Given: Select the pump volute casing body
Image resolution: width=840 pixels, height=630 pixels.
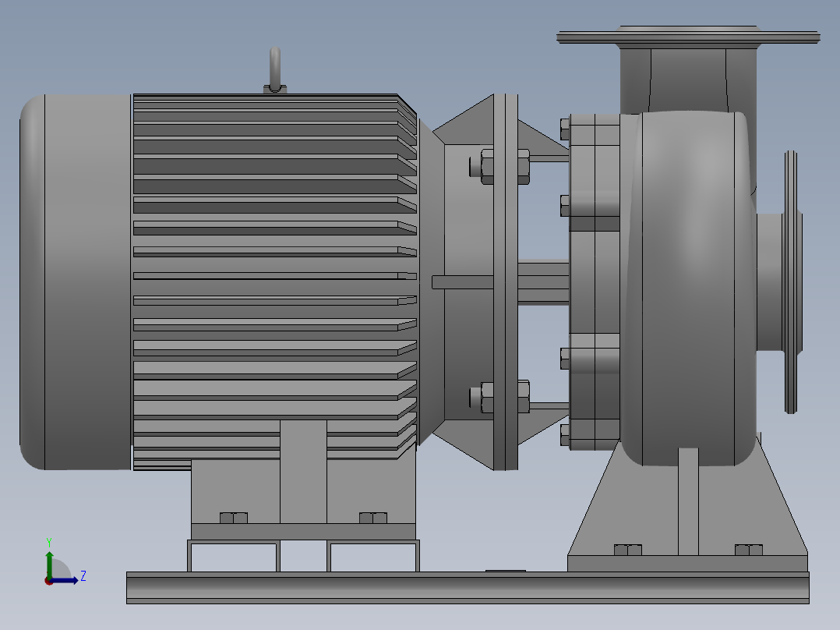Looking at the screenshot, I should (690, 288).
